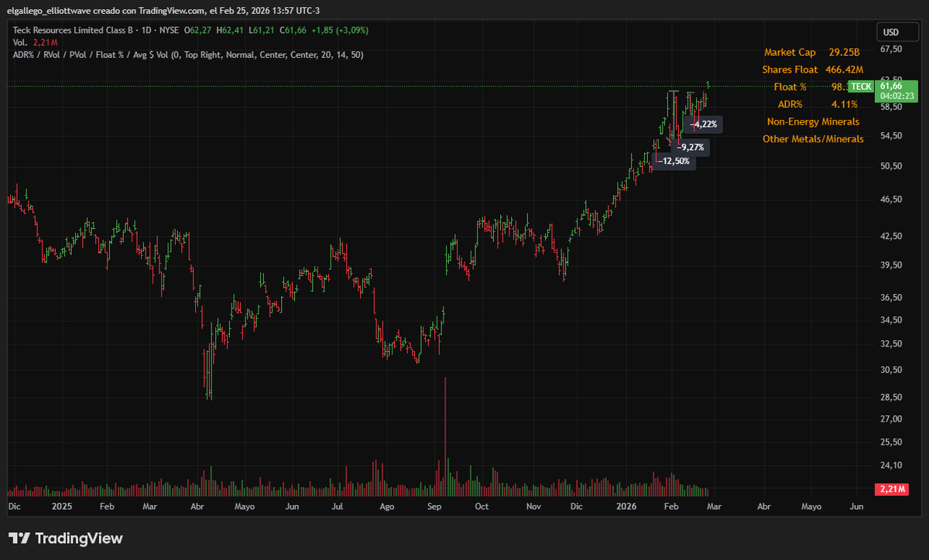Screen dimensions: 929x560
Task: Click the Non-Energy Minerals sector label
Action: click(813, 121)
